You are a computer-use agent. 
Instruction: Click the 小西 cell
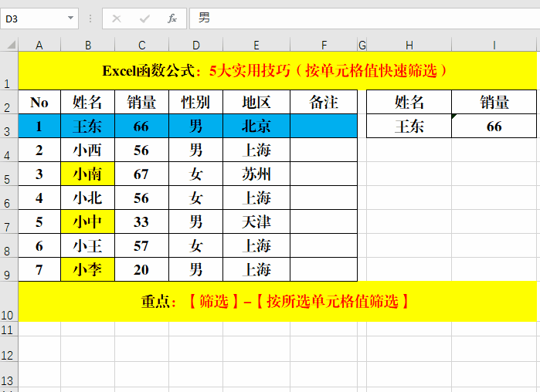(88, 150)
